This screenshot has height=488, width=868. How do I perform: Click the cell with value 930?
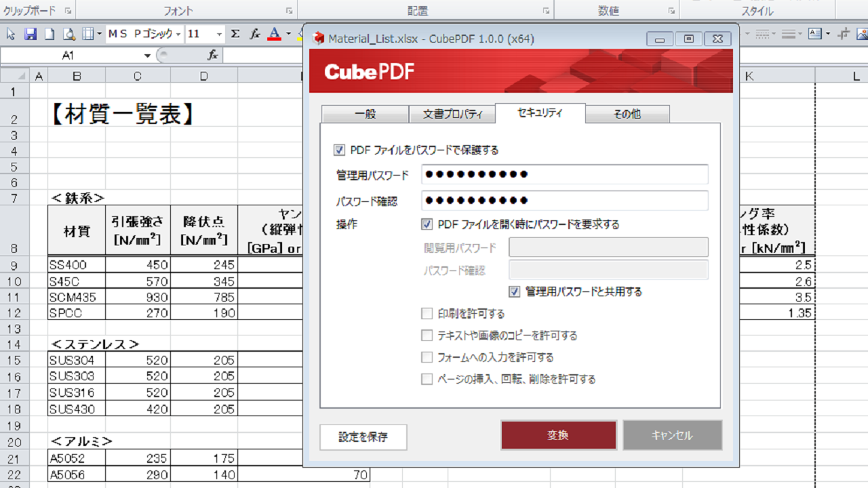tap(138, 297)
